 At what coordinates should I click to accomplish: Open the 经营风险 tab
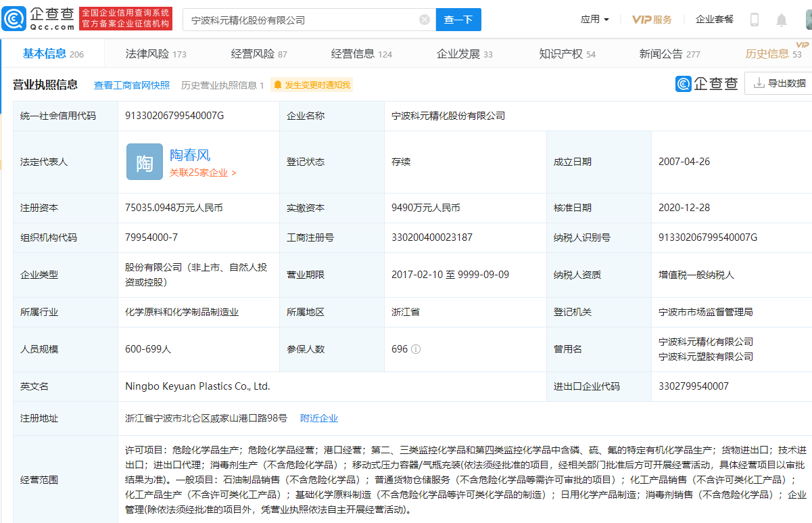pyautogui.click(x=259, y=54)
